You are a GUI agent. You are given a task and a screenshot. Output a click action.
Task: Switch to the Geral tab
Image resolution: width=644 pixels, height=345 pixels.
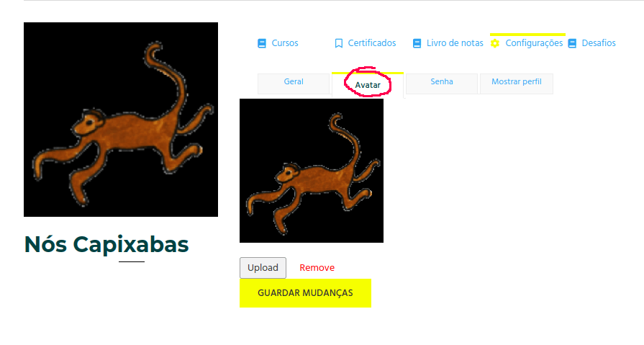click(294, 84)
